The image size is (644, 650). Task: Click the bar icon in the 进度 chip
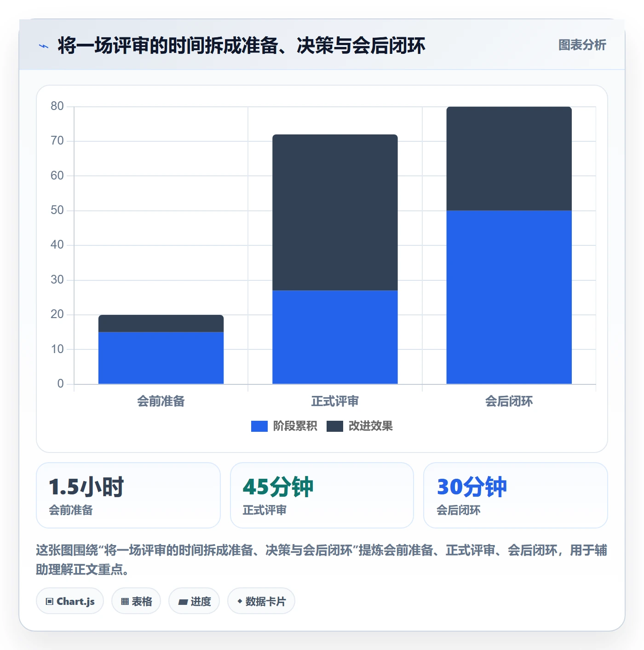pyautogui.click(x=183, y=602)
